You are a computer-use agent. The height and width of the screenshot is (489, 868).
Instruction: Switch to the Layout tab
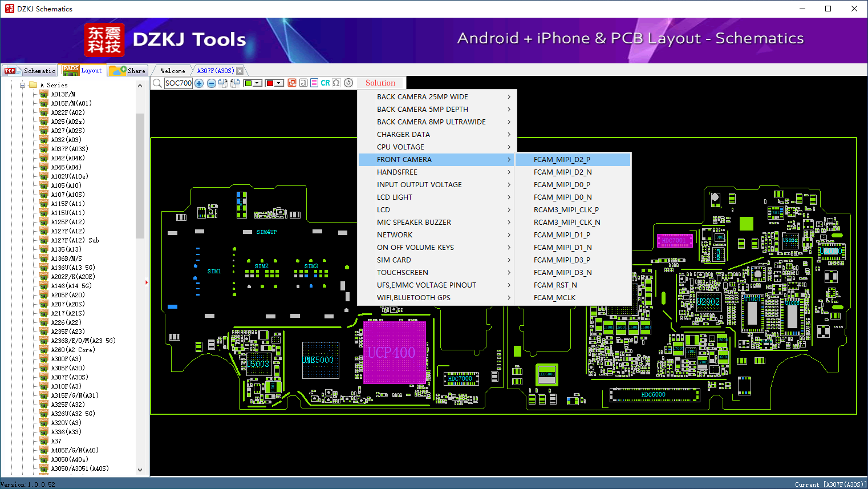[83, 70]
